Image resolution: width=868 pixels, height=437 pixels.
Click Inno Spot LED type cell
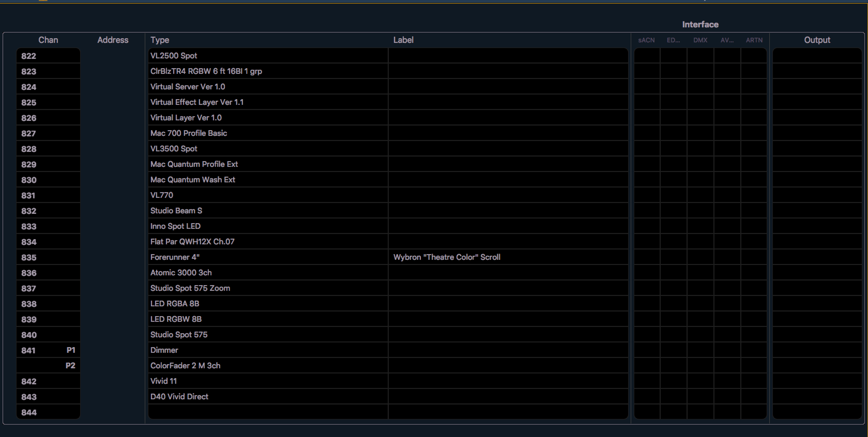point(268,226)
